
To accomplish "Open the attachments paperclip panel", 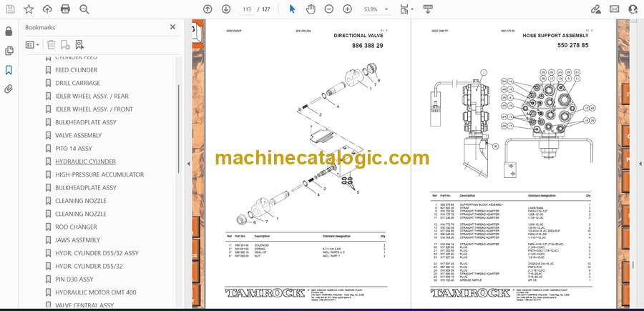I will tap(9, 89).
